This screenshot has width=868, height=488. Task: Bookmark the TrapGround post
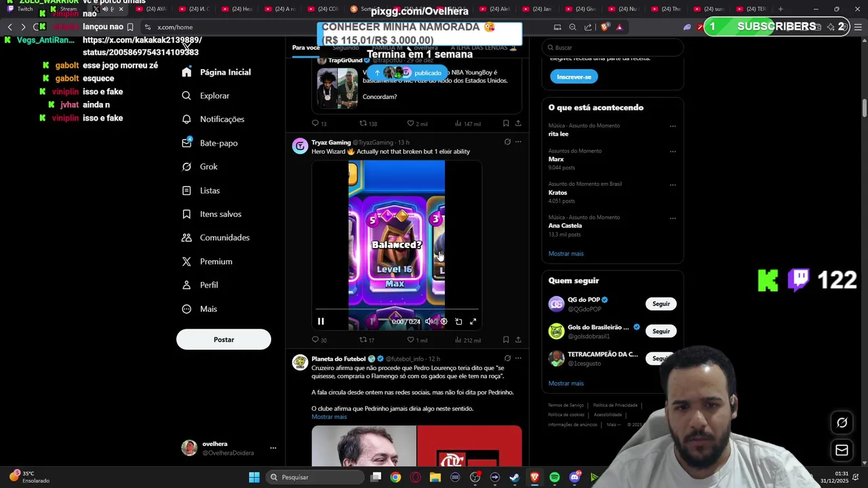506,123
